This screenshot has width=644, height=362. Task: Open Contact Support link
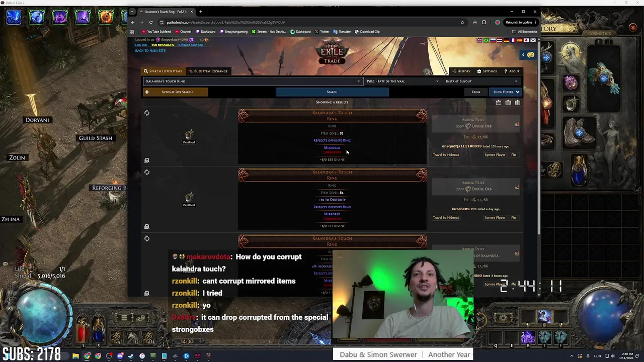point(190,45)
